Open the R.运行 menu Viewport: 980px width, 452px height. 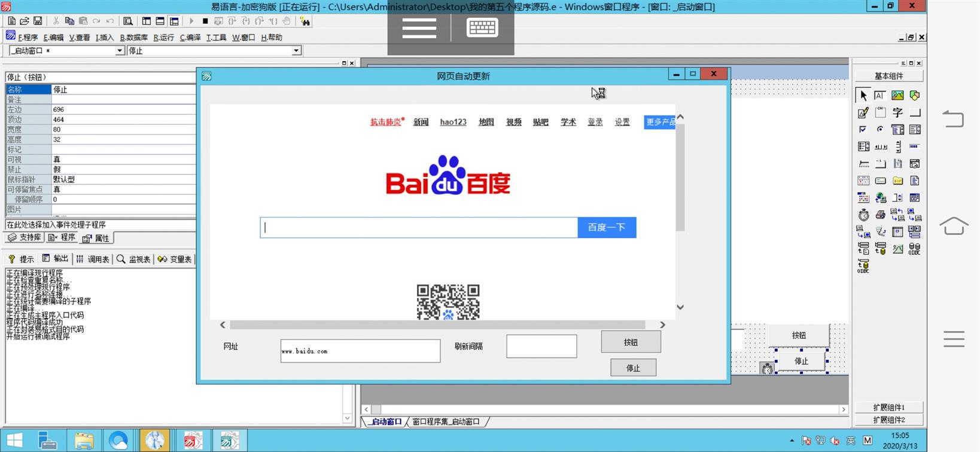[x=163, y=37]
